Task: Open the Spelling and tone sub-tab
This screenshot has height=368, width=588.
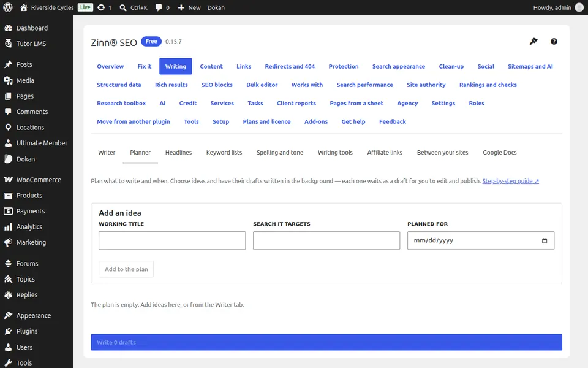Action: click(280, 153)
